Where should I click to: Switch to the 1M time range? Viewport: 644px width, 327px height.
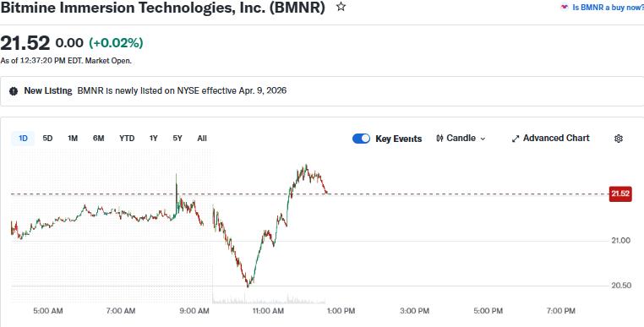tap(73, 139)
